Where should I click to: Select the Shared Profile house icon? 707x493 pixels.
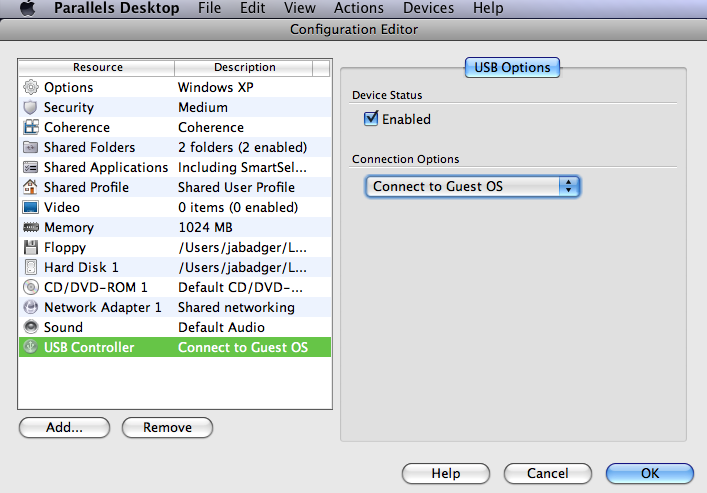pyautogui.click(x=31, y=187)
